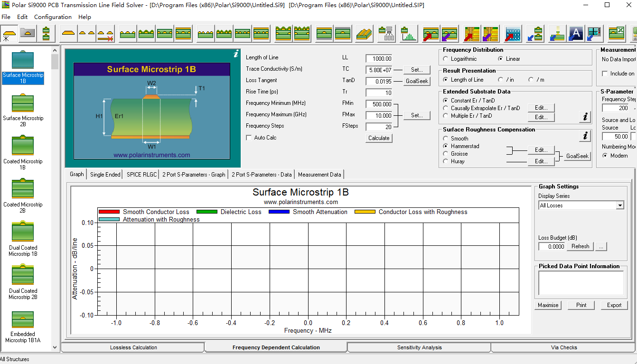This screenshot has height=364, width=637.
Task: Select the single trace structure filter icon
Action: pyautogui.click(x=68, y=34)
